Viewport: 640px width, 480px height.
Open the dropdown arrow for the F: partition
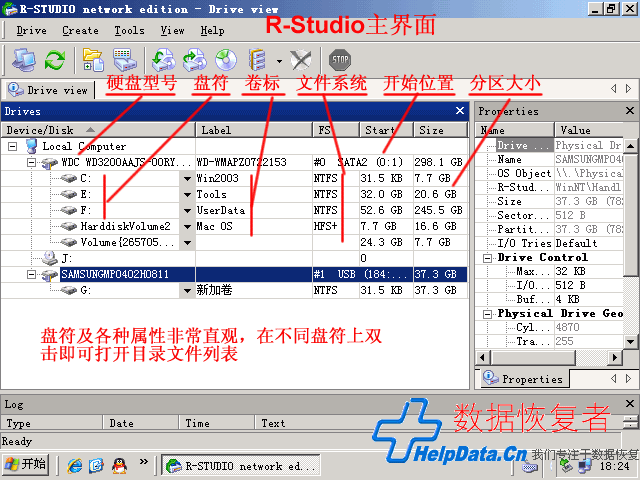[187, 211]
